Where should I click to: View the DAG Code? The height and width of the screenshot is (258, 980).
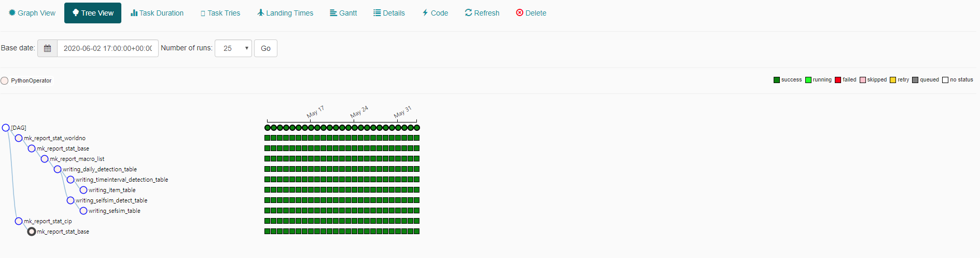pos(435,13)
